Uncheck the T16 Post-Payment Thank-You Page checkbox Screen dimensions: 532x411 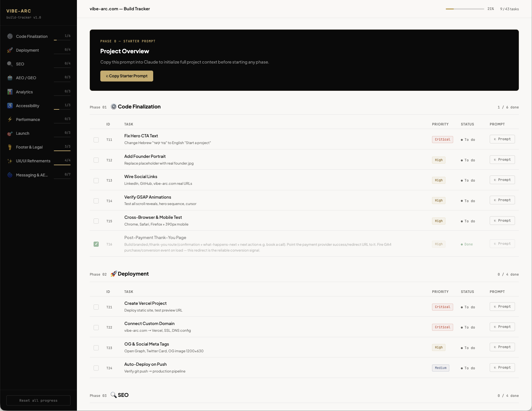96,244
